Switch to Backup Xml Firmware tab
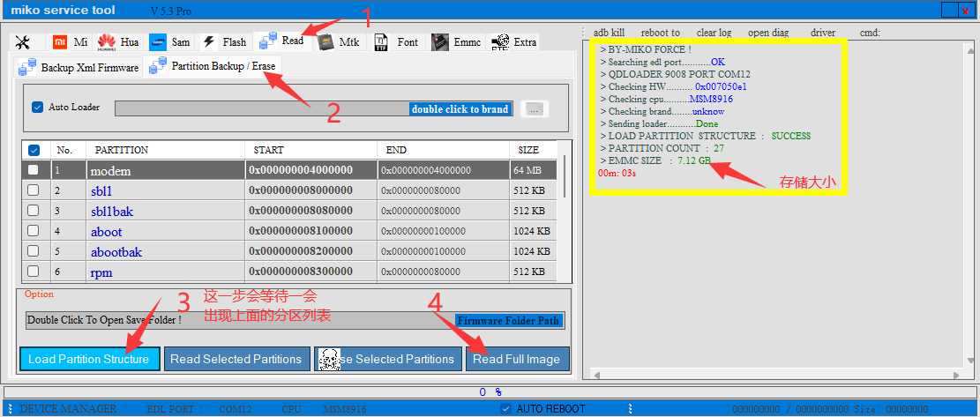This screenshot has width=980, height=417. [x=79, y=68]
